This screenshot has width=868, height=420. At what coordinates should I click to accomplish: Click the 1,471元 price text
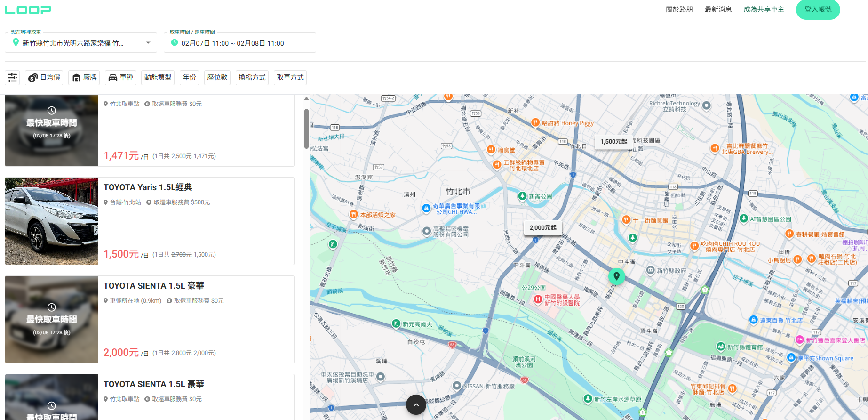121,156
